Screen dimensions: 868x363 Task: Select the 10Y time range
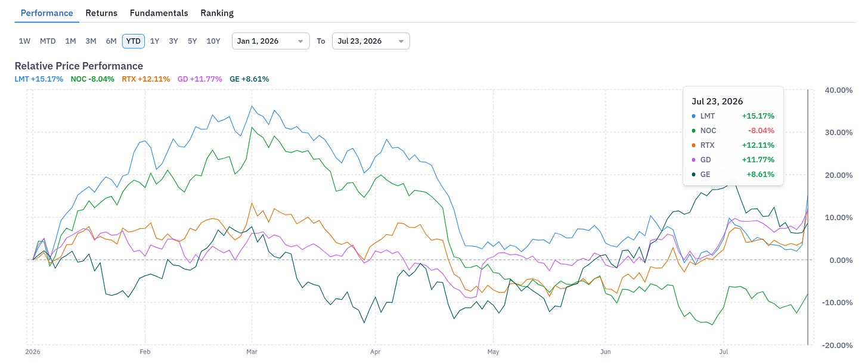pos(213,41)
